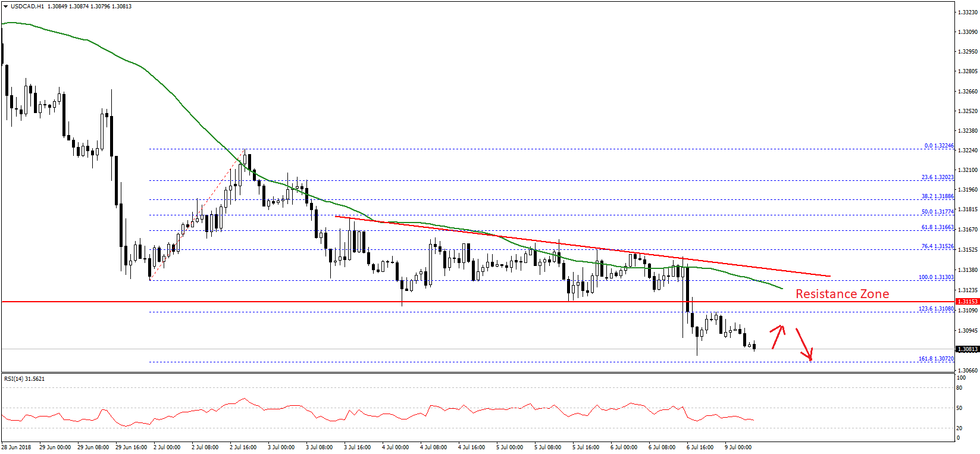This screenshot has height=454, width=980.
Task: Click the 100.0 Fibonacci level label
Action: [x=936, y=277]
